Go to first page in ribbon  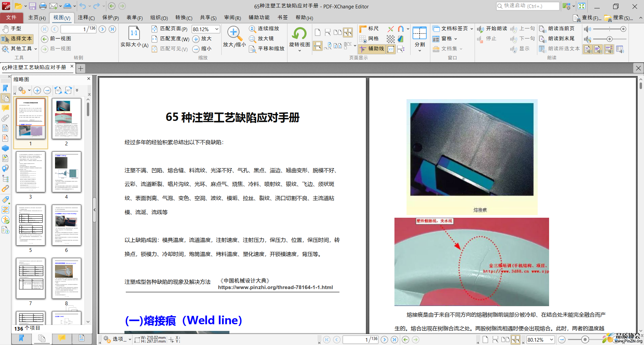(x=45, y=29)
